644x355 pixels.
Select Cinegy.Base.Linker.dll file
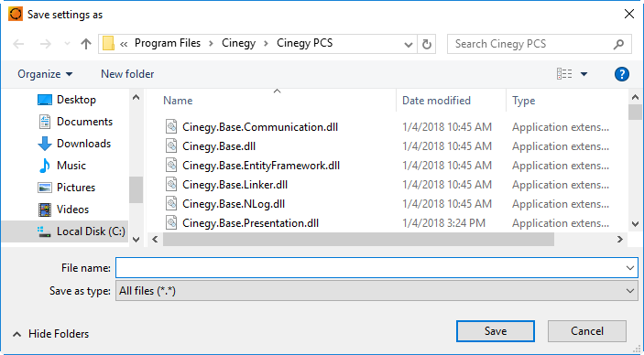[x=235, y=185]
